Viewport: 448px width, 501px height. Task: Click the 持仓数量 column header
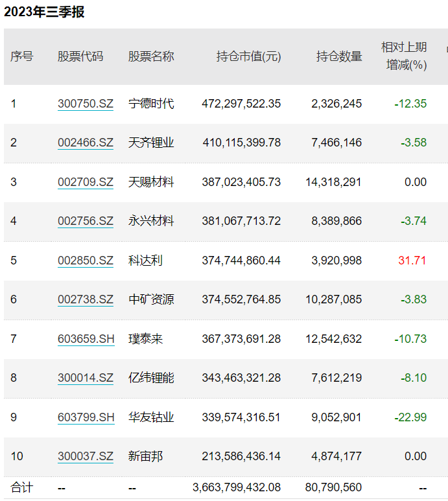coord(339,56)
